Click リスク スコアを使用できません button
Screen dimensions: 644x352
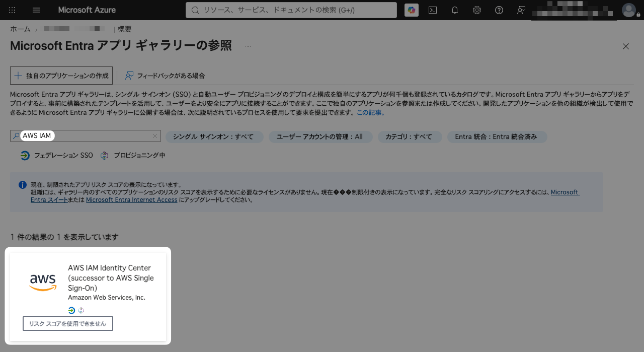click(x=68, y=324)
